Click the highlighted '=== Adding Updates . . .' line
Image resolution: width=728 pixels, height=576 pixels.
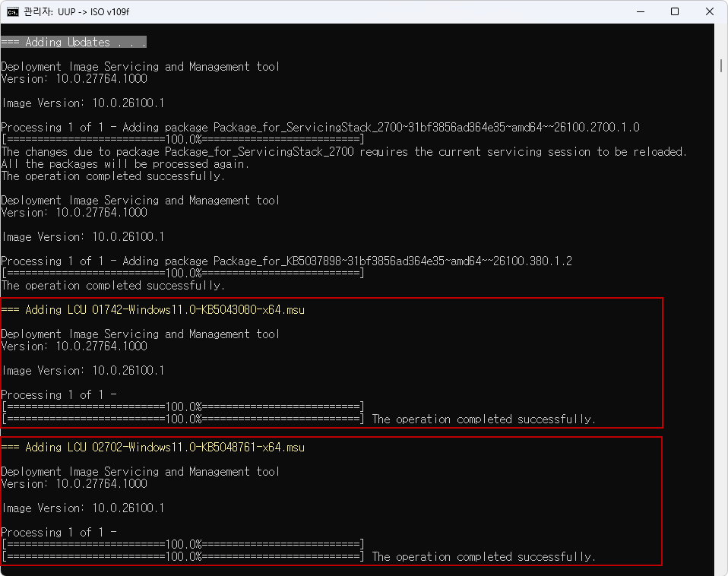click(x=74, y=43)
